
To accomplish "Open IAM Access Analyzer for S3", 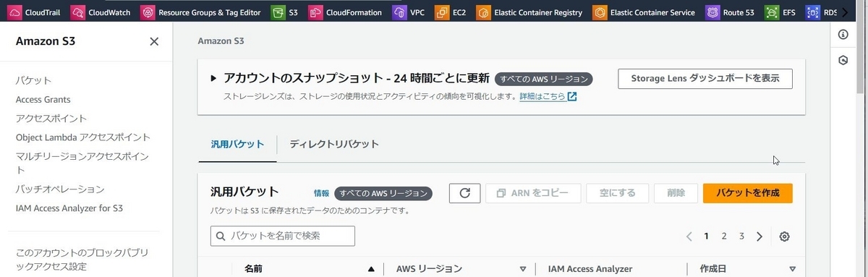I will point(69,208).
